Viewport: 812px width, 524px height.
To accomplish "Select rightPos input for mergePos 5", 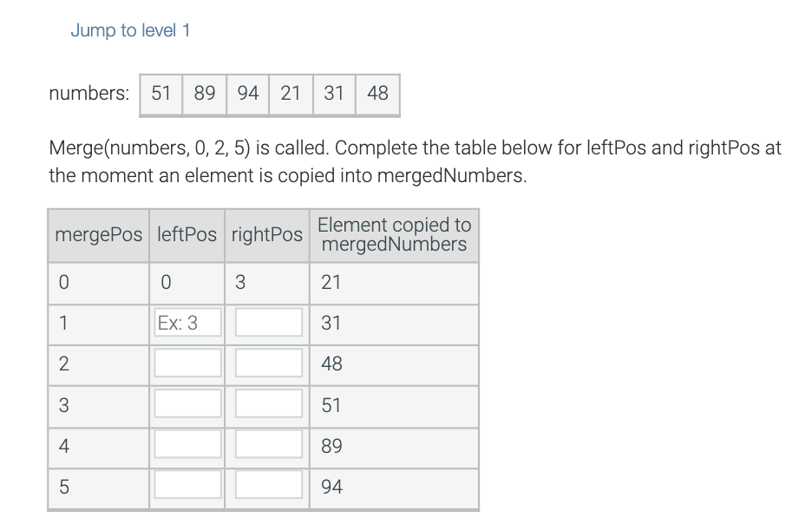I will 268,485.
